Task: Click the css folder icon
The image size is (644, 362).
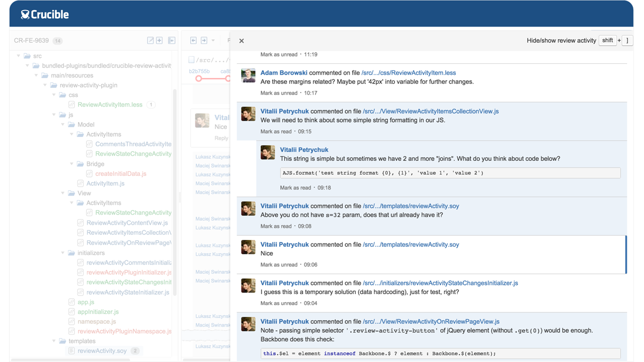Action: tap(62, 95)
